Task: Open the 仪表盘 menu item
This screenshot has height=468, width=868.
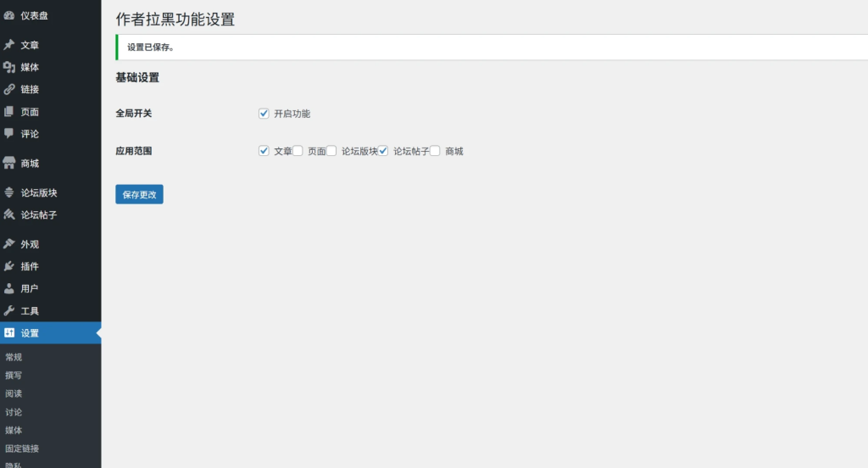Action: (x=50, y=15)
